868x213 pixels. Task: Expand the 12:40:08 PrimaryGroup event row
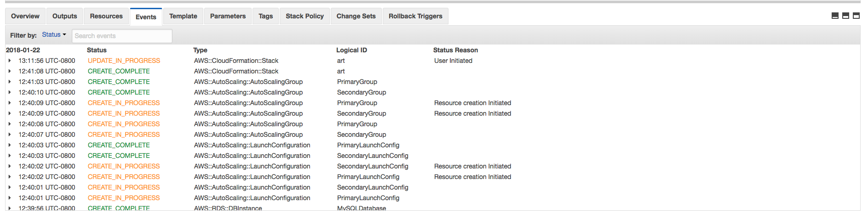point(10,124)
